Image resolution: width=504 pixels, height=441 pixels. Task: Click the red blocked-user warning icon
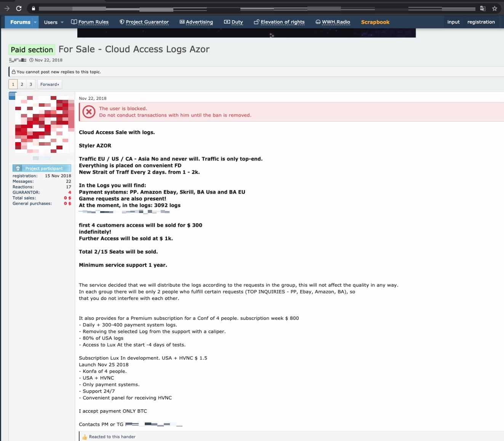tap(89, 112)
